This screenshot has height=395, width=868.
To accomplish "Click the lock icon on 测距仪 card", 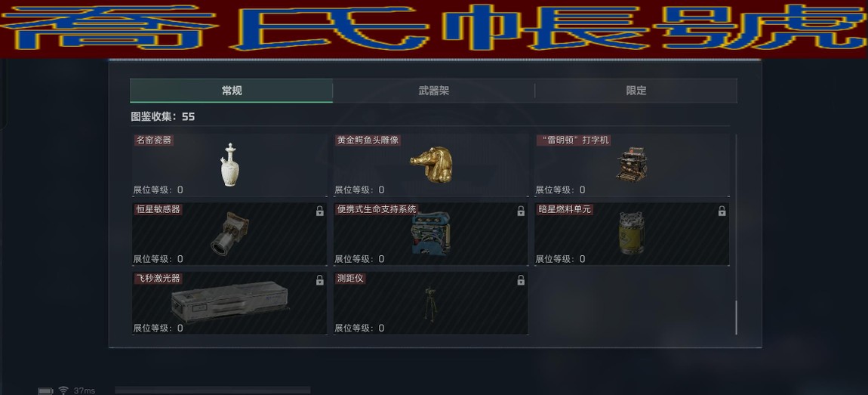I will [520, 280].
